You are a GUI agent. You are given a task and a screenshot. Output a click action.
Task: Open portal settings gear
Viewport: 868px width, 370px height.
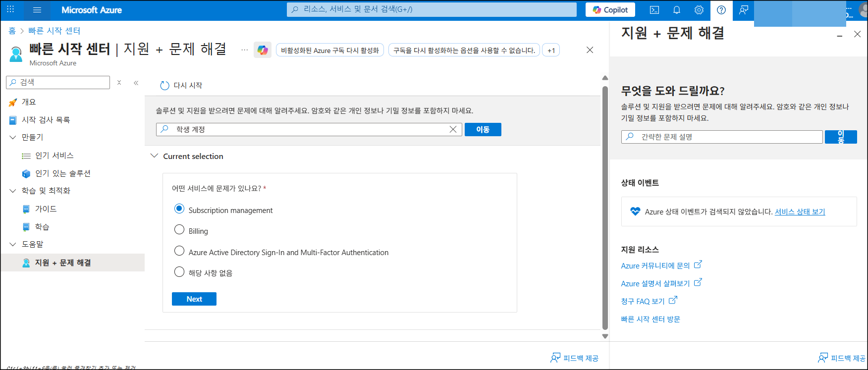tap(699, 10)
